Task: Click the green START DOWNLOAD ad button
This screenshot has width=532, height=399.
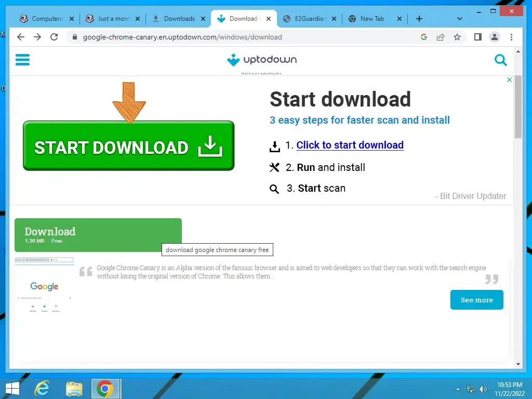Action: (129, 145)
